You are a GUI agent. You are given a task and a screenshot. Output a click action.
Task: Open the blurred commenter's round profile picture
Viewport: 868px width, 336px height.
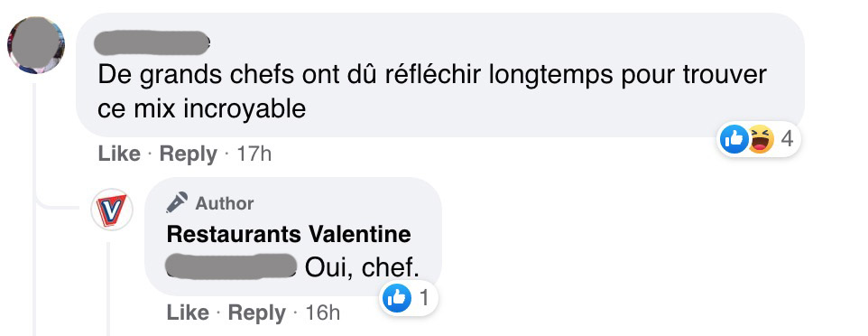pyautogui.click(x=36, y=45)
